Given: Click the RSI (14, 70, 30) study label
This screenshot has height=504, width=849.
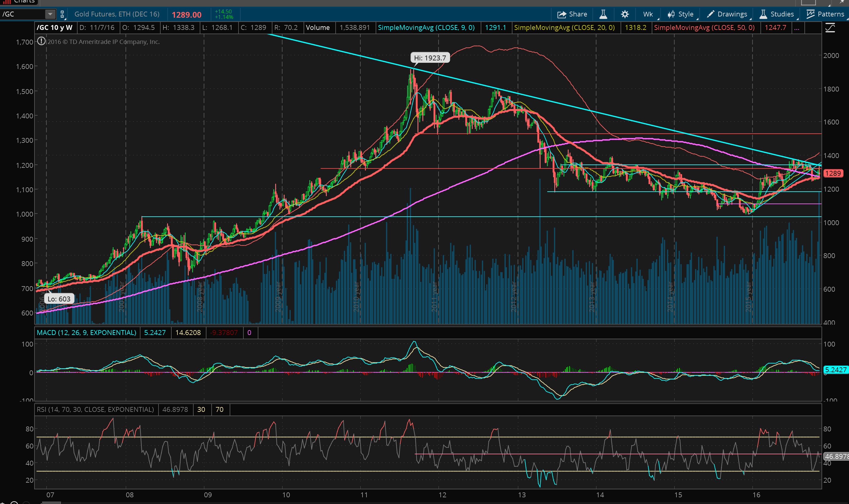Looking at the screenshot, I should pos(95,410).
